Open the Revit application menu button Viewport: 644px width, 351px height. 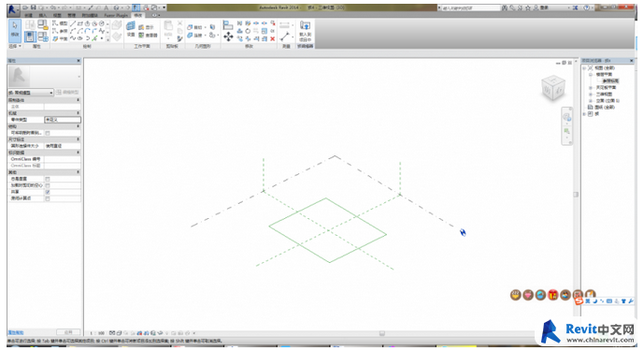pyautogui.click(x=13, y=9)
